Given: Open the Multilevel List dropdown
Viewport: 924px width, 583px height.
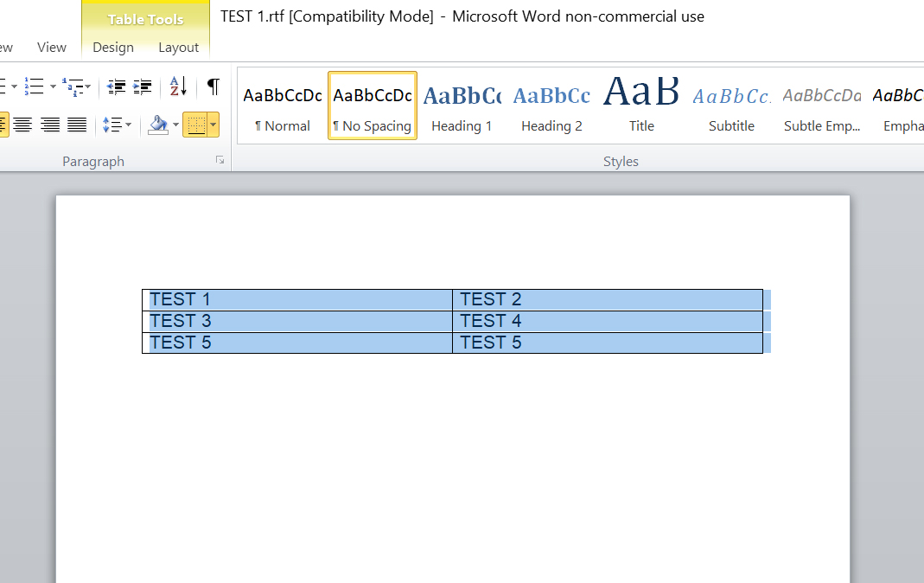Looking at the screenshot, I should 88,86.
